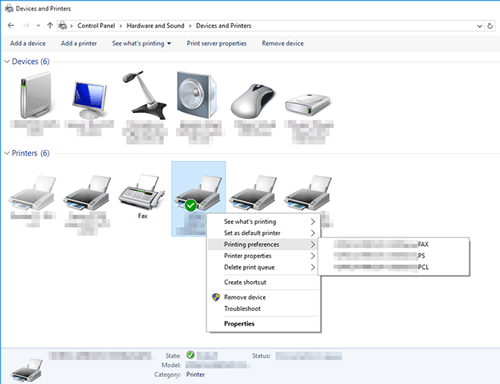Select the computer tower device icon
The height and width of the screenshot is (384, 500).
point(35,96)
